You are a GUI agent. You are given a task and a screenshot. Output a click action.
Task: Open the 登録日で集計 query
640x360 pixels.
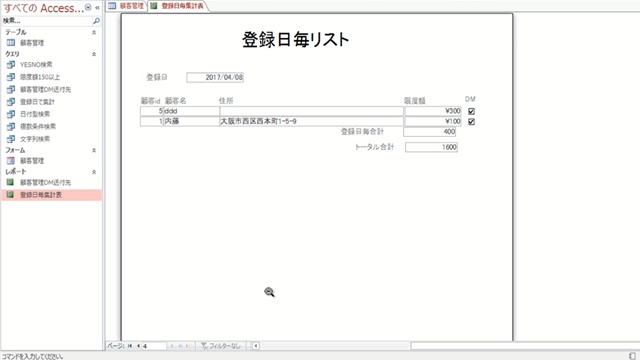click(x=37, y=102)
